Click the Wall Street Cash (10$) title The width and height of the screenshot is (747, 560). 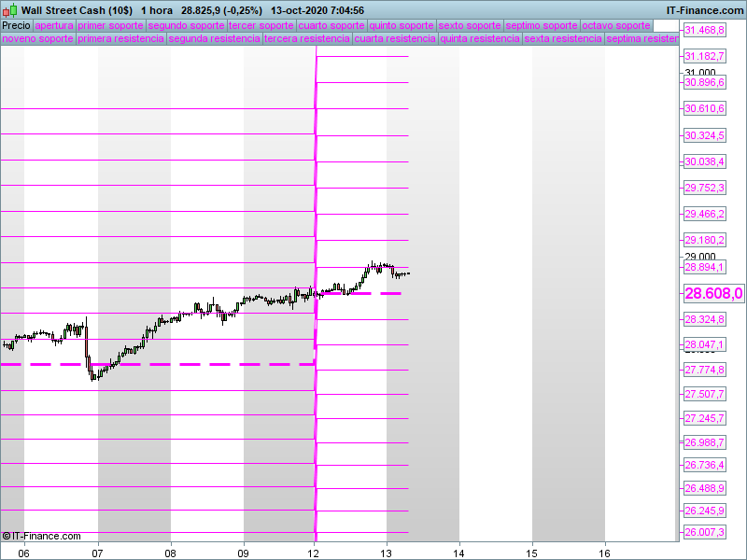tap(77, 10)
